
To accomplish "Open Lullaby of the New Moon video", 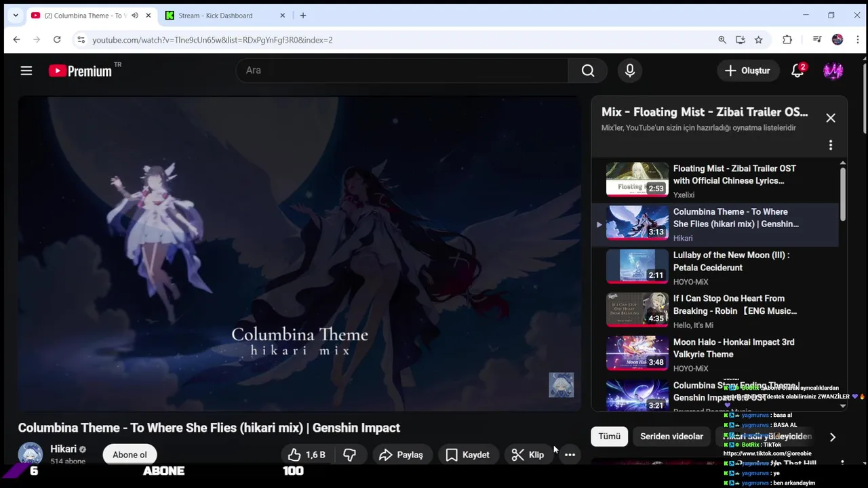I will (x=715, y=268).
